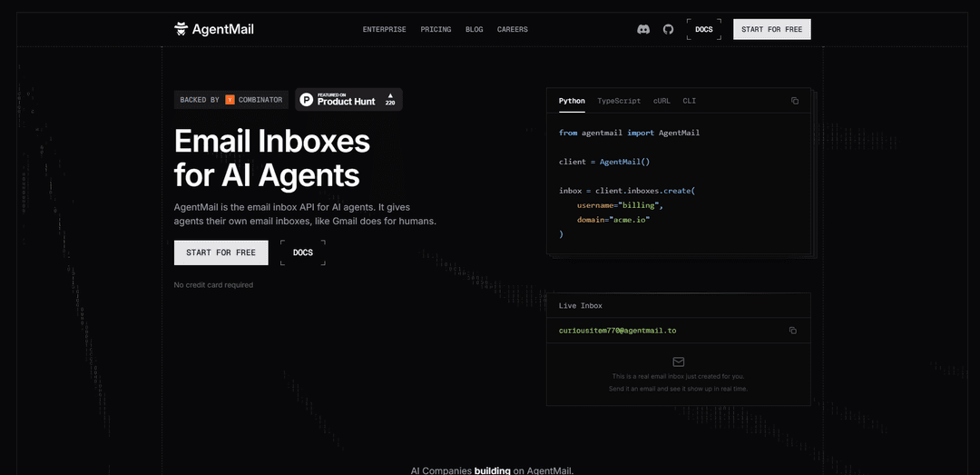The height and width of the screenshot is (475, 980).
Task: Open the Discord icon link
Action: 643,29
